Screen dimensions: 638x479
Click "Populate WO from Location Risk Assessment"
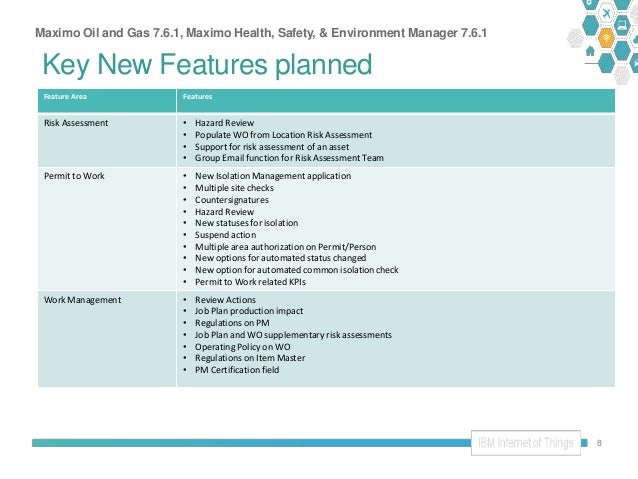(283, 135)
